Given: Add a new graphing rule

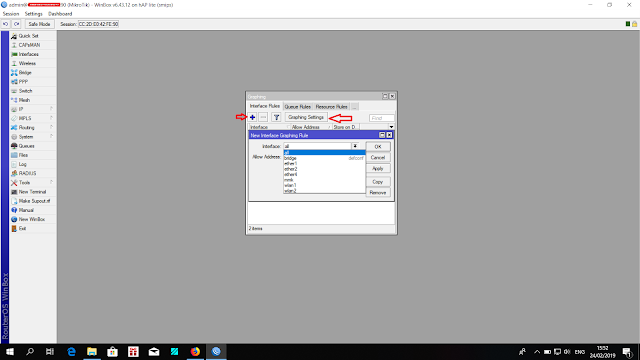Looking at the screenshot, I should click(x=252, y=118).
